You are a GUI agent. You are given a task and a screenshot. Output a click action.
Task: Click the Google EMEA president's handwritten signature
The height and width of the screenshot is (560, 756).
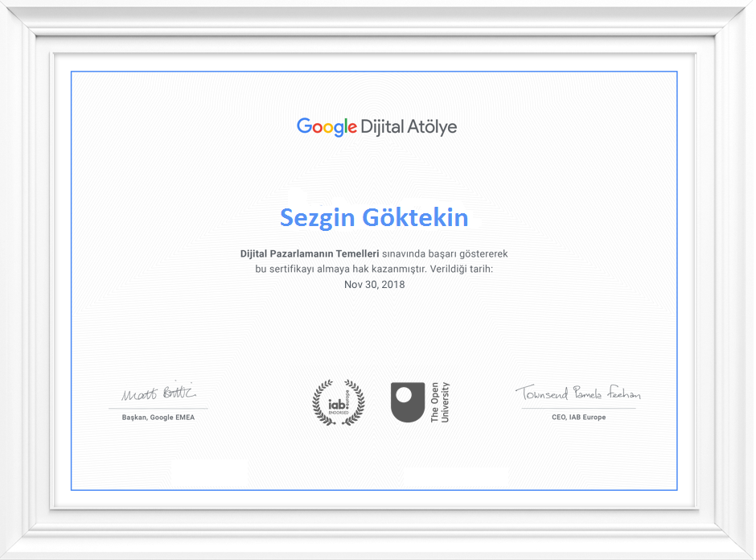[158, 393]
